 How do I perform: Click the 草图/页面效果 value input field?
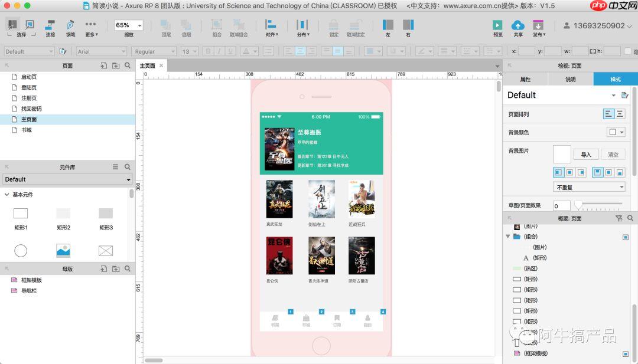click(x=561, y=206)
